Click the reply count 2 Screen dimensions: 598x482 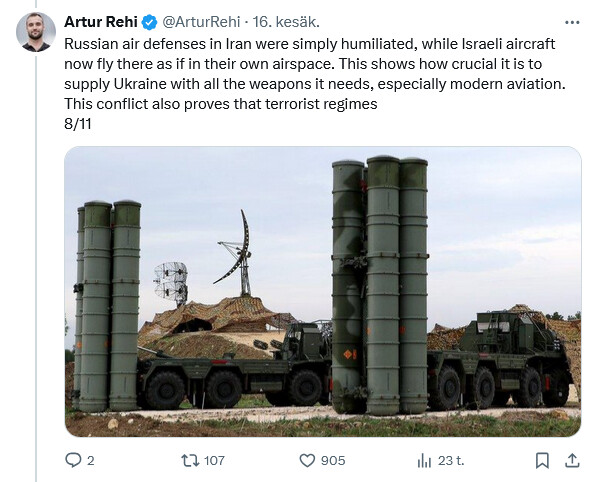(90, 461)
